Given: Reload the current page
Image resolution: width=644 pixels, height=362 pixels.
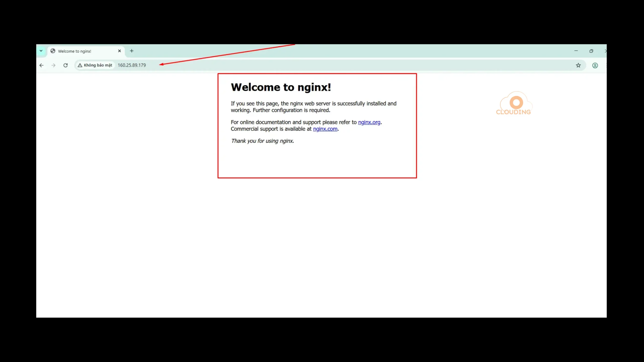Looking at the screenshot, I should coord(65,65).
